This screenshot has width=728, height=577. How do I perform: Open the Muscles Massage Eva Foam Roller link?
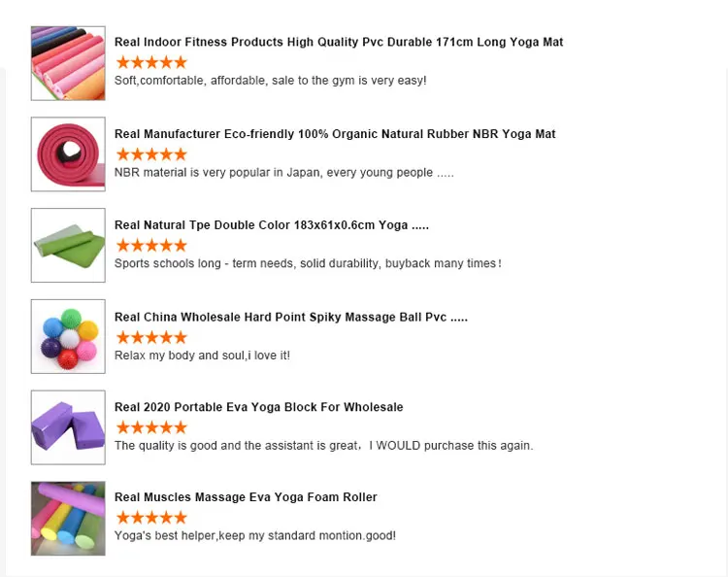tap(246, 497)
